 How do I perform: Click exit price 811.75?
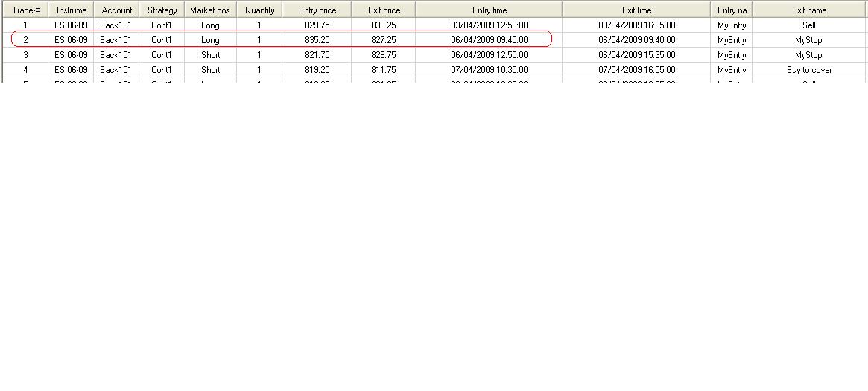384,70
